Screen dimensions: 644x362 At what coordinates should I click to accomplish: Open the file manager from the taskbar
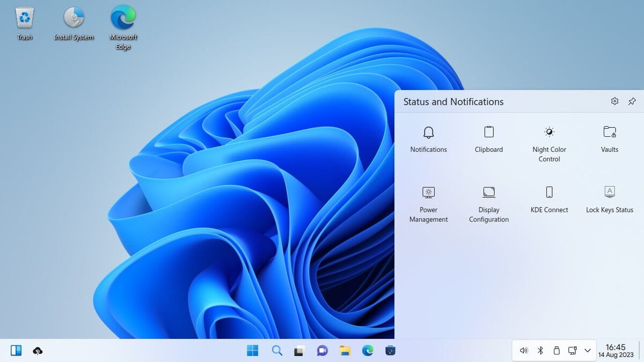tap(345, 351)
